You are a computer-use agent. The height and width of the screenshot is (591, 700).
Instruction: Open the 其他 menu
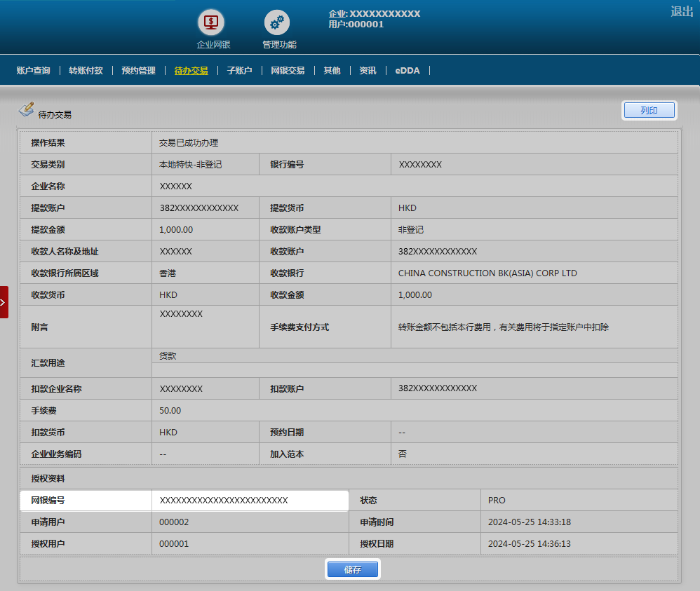(x=332, y=71)
